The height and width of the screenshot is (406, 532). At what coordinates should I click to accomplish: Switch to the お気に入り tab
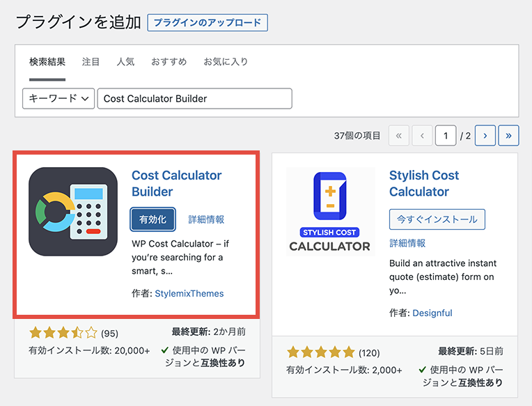click(x=226, y=62)
